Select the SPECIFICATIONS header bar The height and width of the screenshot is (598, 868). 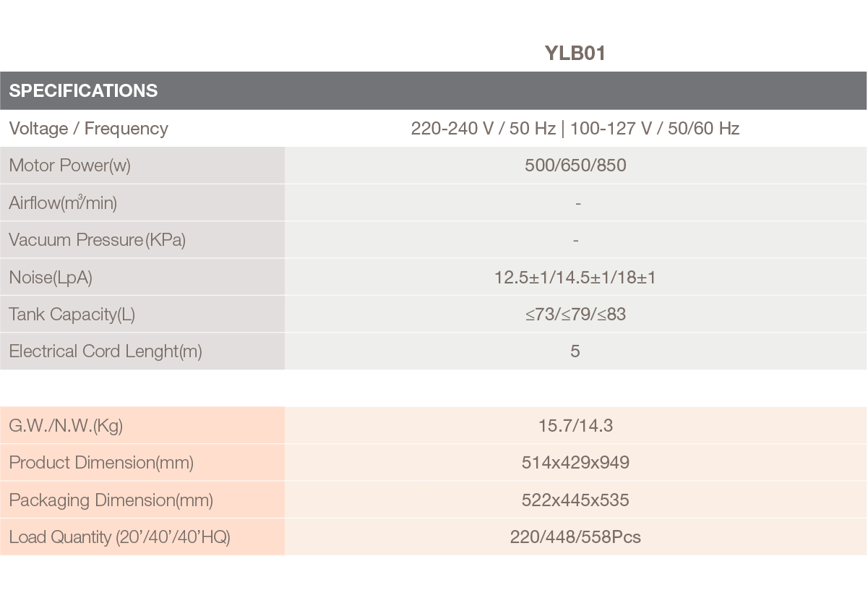434,90
